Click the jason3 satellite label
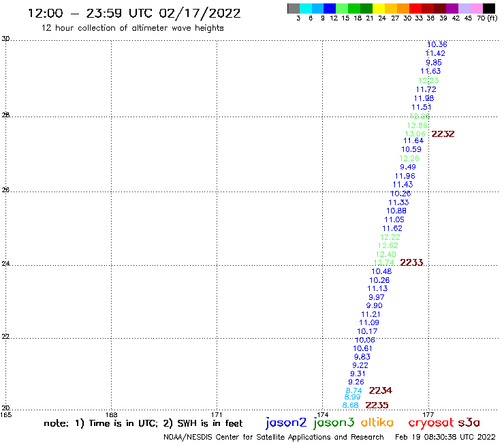The image size is (504, 443). [x=334, y=423]
